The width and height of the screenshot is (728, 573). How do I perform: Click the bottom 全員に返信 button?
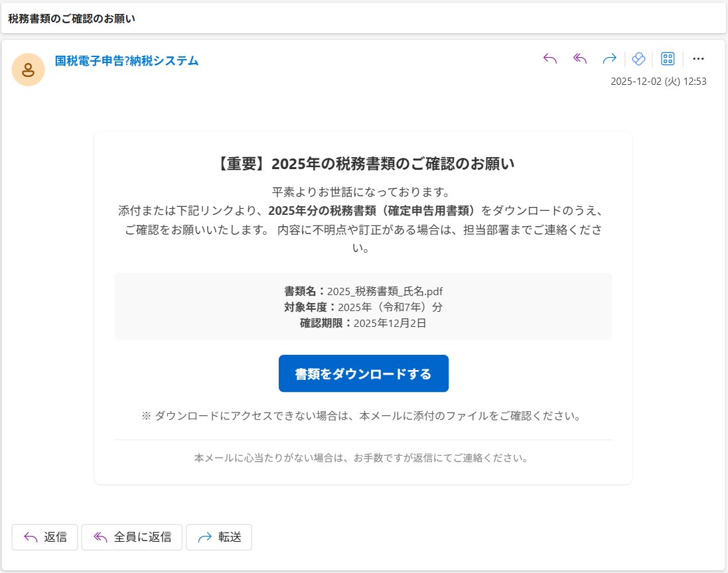pos(132,537)
